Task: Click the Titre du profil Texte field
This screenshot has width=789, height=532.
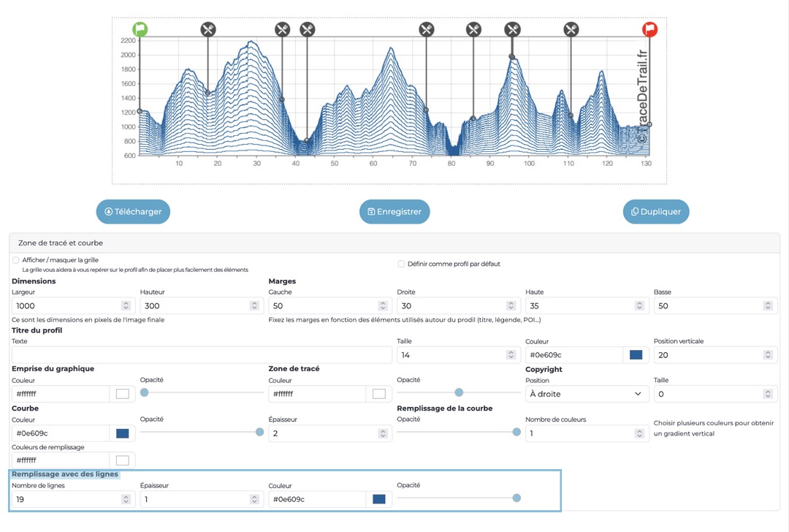Action: (x=202, y=355)
